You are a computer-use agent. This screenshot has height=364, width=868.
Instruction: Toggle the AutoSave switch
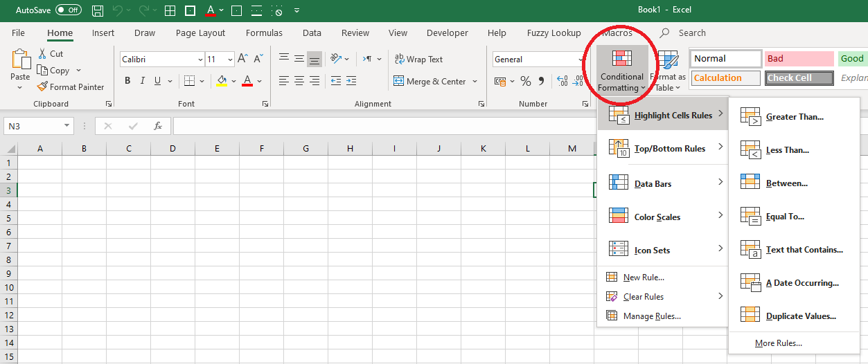coord(68,10)
